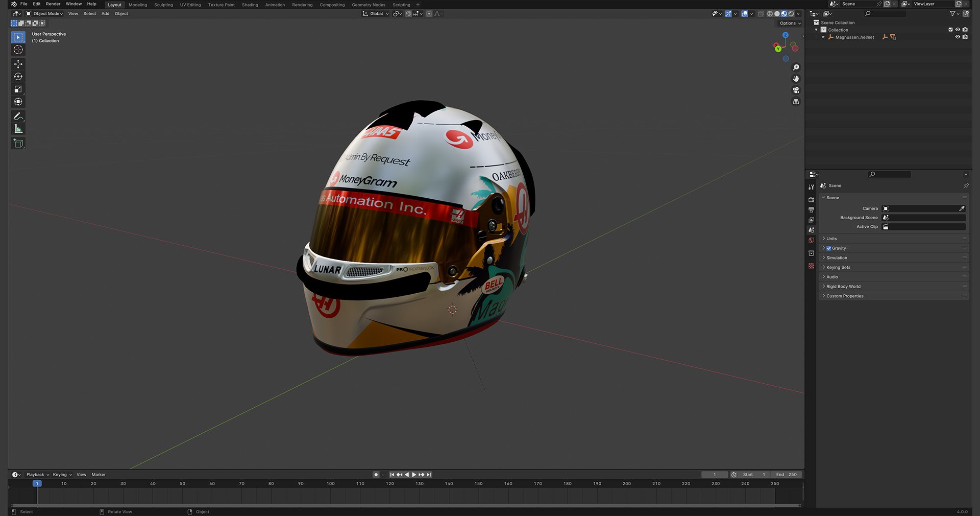Open the Render menu
Screen dimensions: 980x516
[x=53, y=4]
